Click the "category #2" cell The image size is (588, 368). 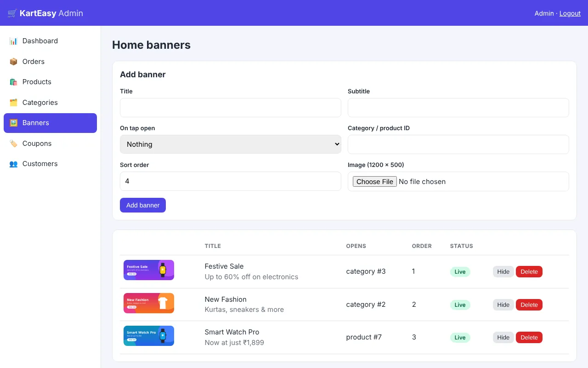(x=366, y=305)
